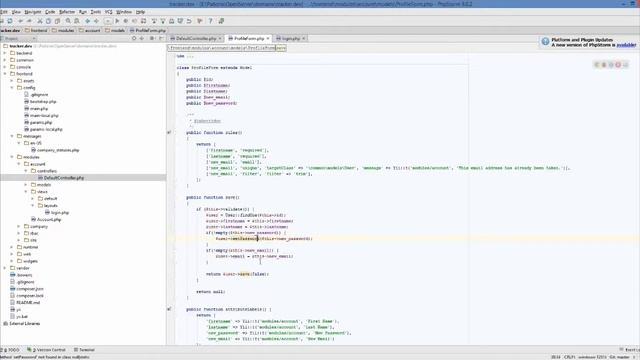Open the run configuration dropdown in toolbar
This screenshot has height=360, width=640.
coord(108,21)
